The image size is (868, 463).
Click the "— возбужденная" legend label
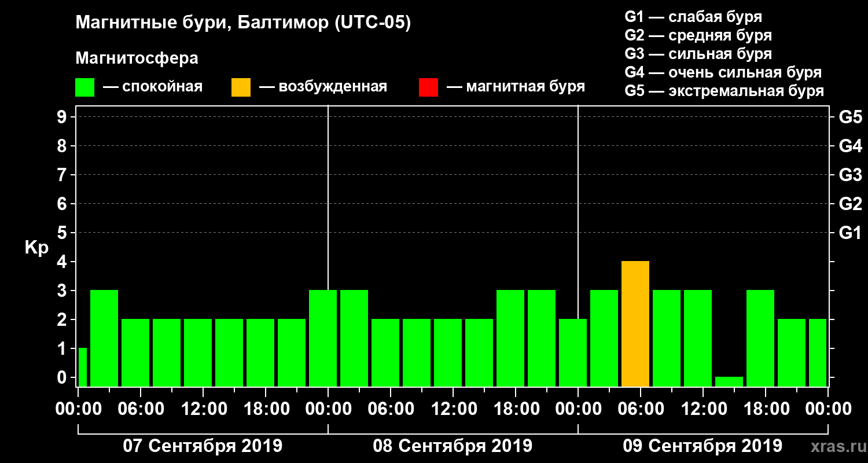pos(323,87)
